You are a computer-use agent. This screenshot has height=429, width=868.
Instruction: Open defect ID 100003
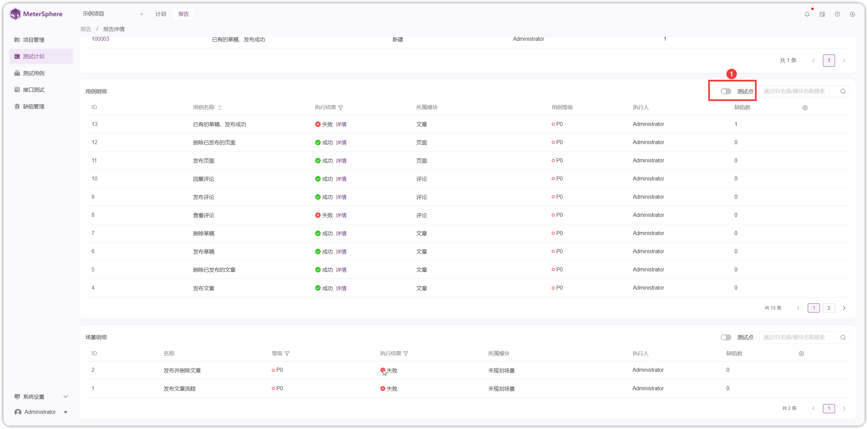100,39
